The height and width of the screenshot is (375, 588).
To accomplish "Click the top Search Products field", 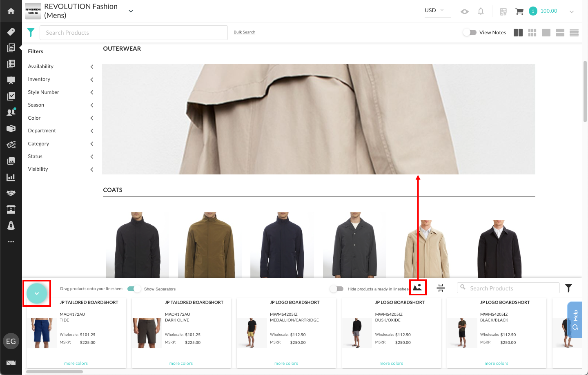I will click(x=134, y=33).
